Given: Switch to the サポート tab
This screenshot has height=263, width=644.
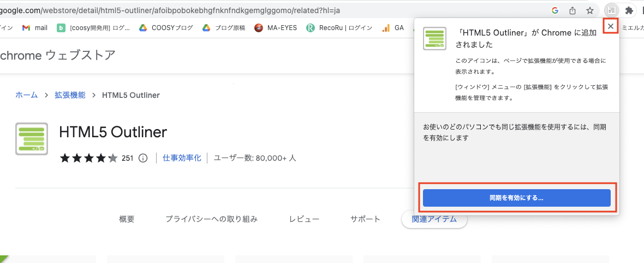Looking at the screenshot, I should 366,219.
